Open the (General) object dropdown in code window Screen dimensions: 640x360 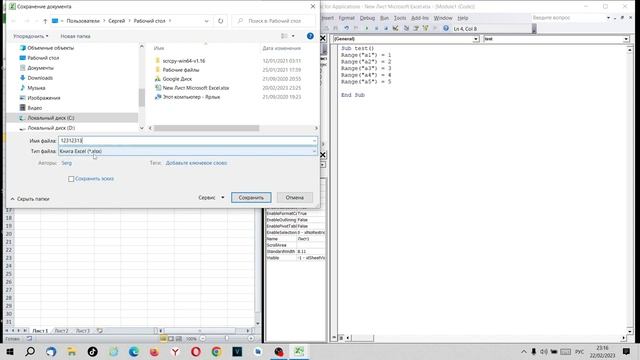pos(476,39)
